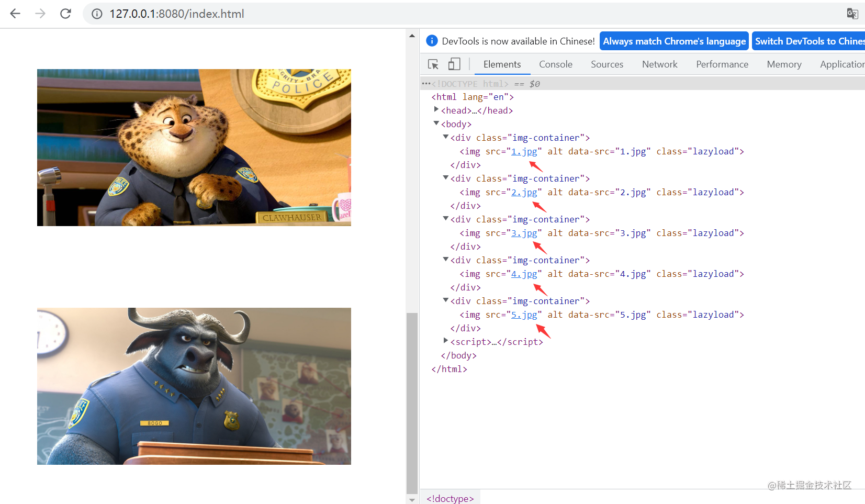Go back in the browser
865x504 pixels.
coord(15,14)
